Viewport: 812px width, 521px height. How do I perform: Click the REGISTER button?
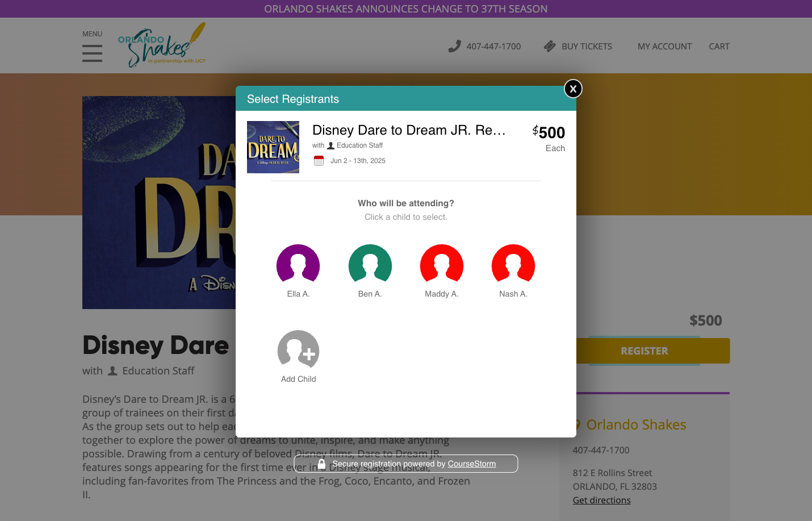(x=644, y=351)
